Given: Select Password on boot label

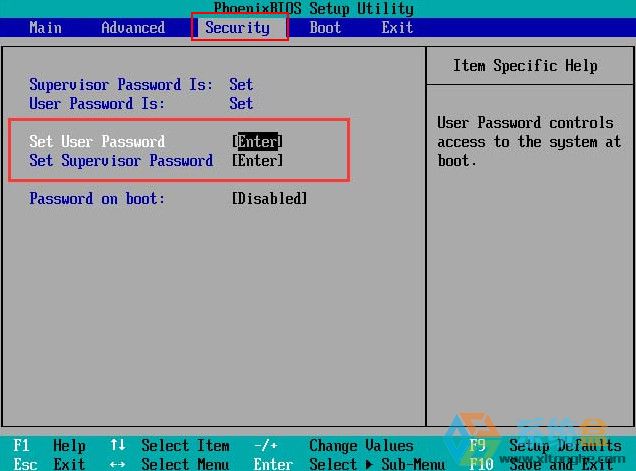Looking at the screenshot, I should click(97, 199).
